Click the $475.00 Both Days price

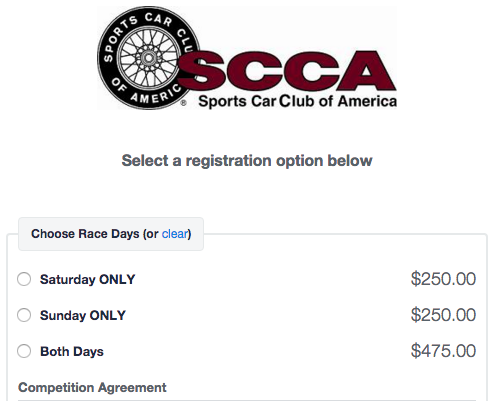(x=443, y=351)
